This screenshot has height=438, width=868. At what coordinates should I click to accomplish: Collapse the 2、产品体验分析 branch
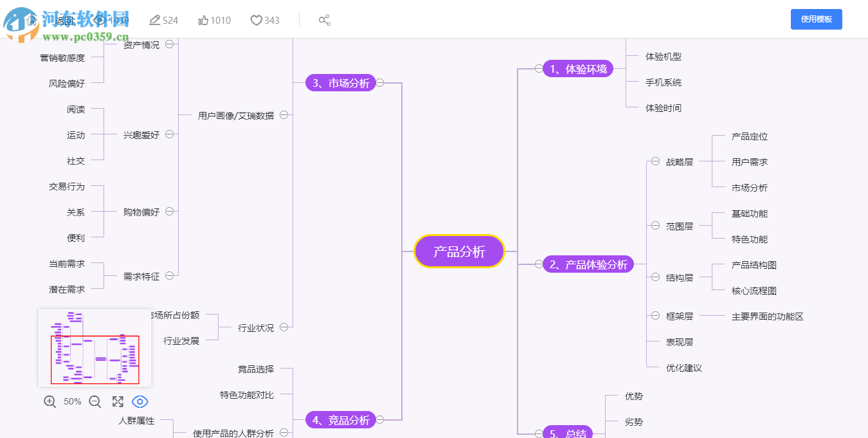click(540, 264)
